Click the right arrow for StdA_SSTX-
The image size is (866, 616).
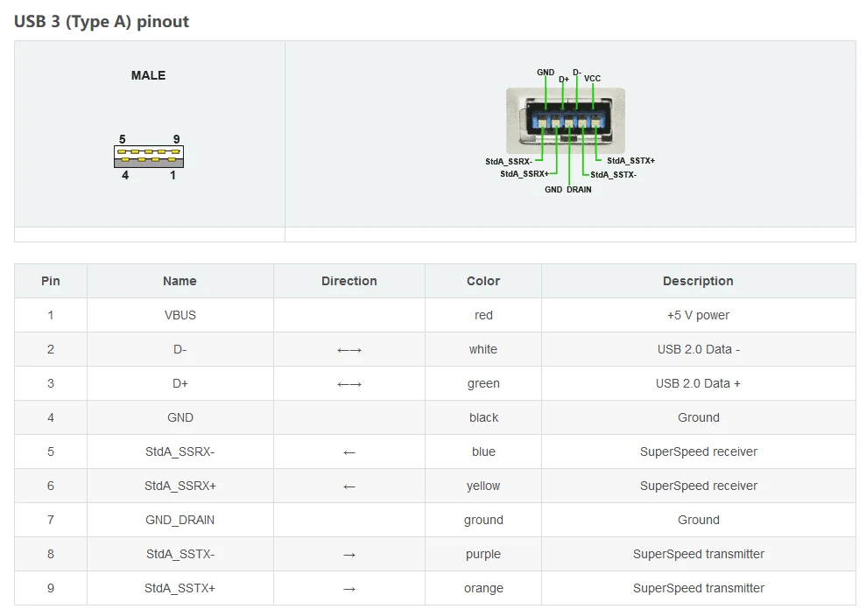pos(349,555)
